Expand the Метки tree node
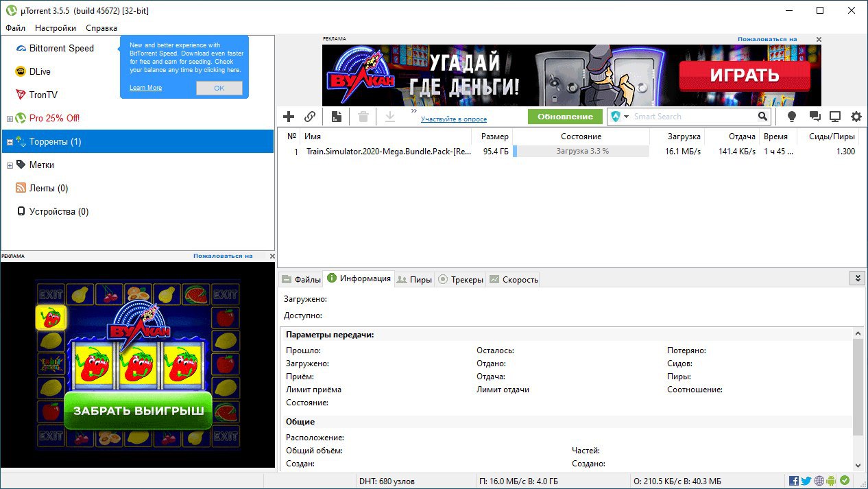 click(x=10, y=165)
